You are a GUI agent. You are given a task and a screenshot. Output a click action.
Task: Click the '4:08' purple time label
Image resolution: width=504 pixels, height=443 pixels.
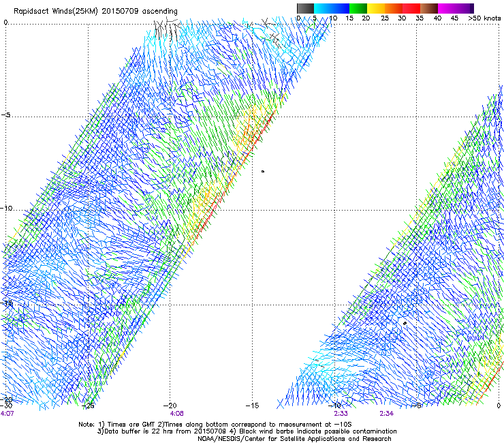pos(177,414)
